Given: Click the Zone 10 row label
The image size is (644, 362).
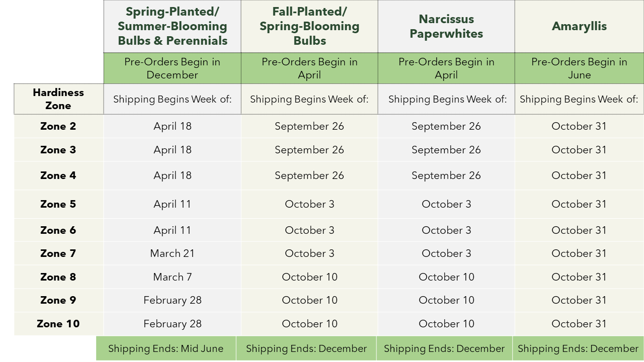Looking at the screenshot, I should [x=58, y=324].
